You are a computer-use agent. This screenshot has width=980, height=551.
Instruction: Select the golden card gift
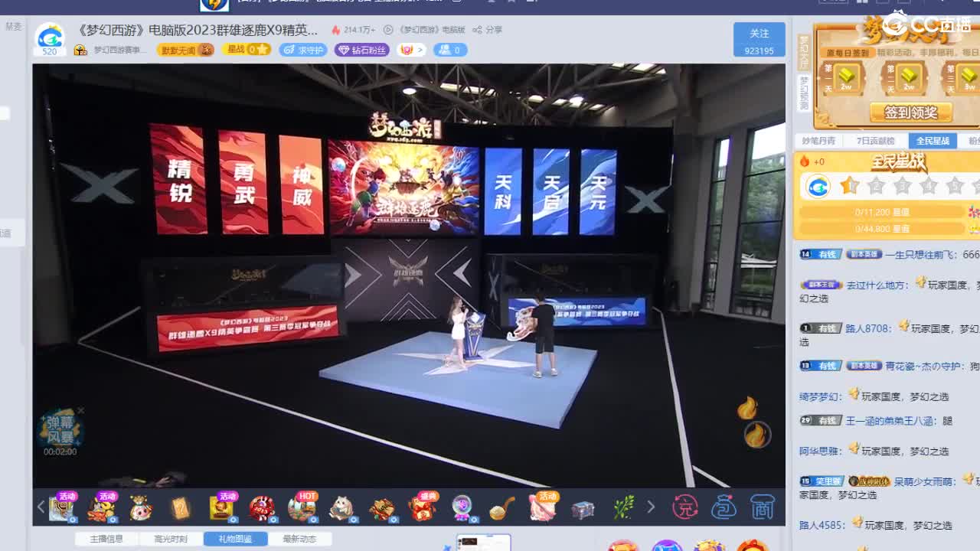click(x=180, y=507)
